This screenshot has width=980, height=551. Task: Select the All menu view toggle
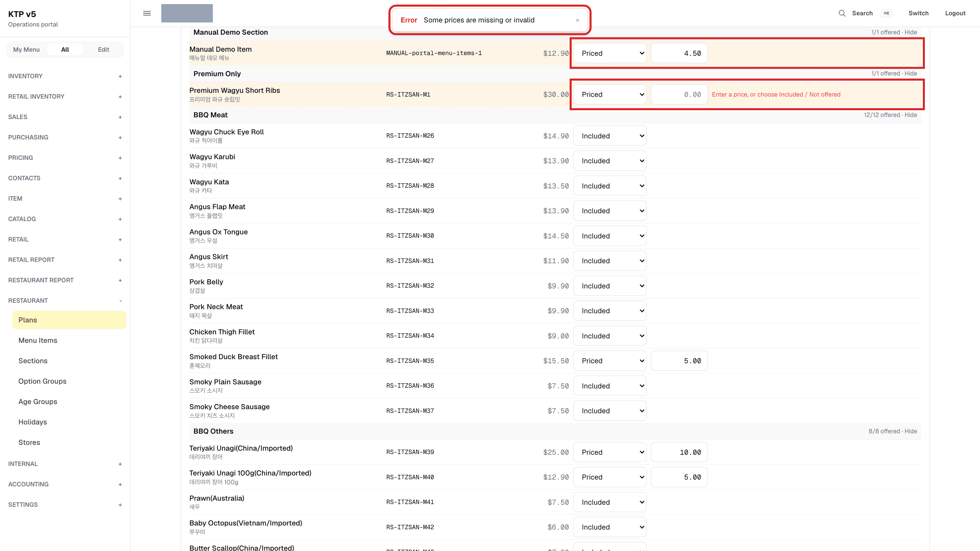65,49
